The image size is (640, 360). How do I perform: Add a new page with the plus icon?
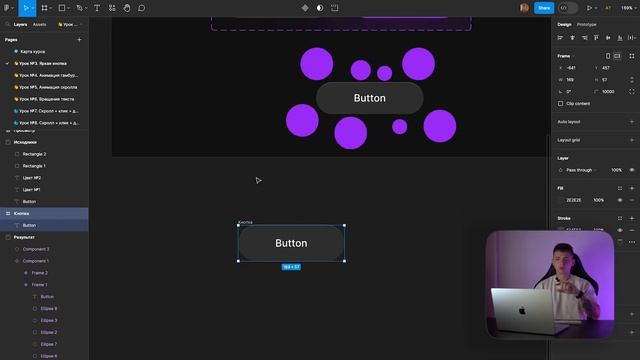point(79,40)
